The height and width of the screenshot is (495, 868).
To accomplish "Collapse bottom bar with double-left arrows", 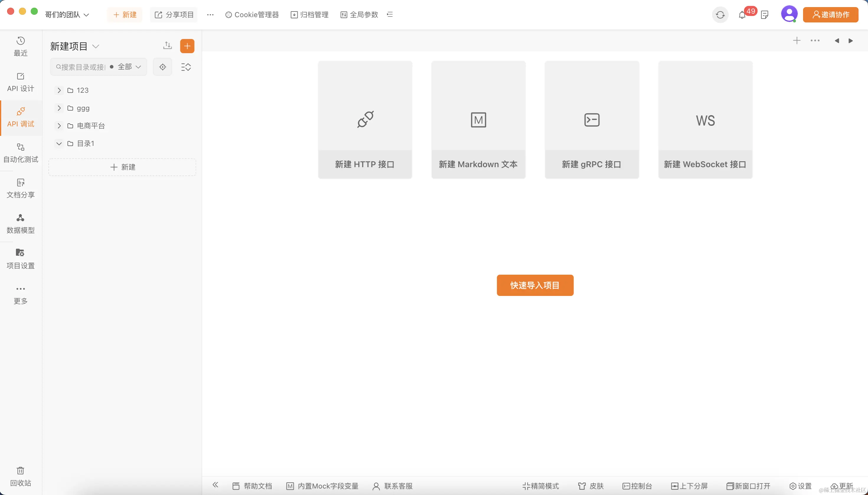I will coord(215,485).
